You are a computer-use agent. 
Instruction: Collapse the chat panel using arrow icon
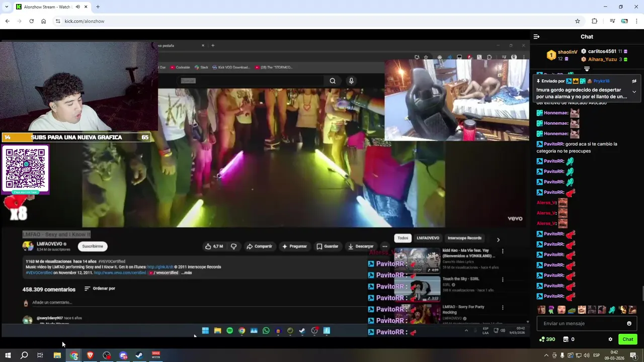point(536,37)
